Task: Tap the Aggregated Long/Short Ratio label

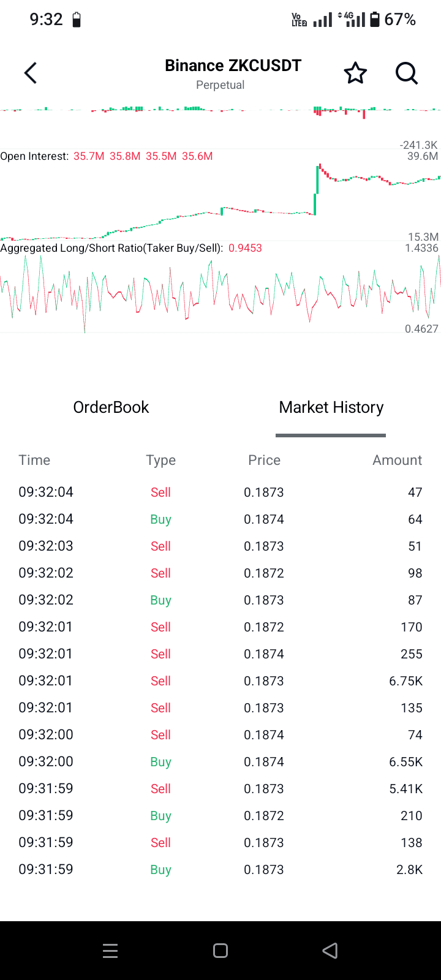Action: [111, 248]
